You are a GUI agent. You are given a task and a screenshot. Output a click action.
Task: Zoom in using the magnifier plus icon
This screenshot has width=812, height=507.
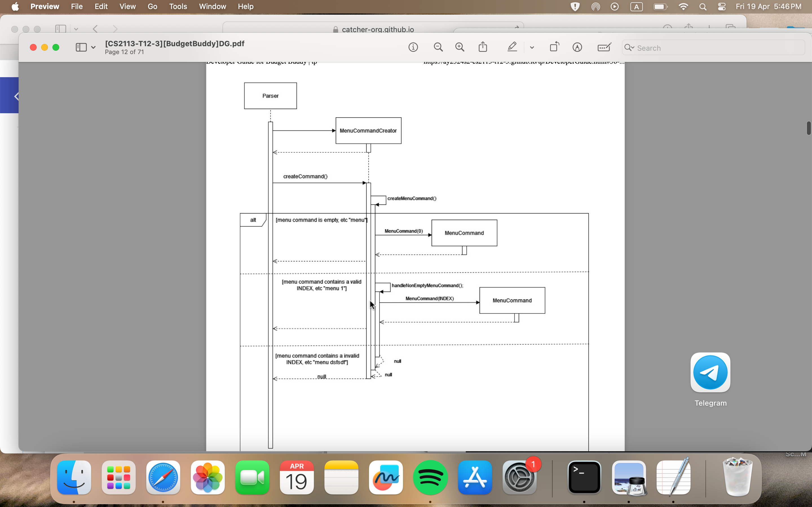460,47
